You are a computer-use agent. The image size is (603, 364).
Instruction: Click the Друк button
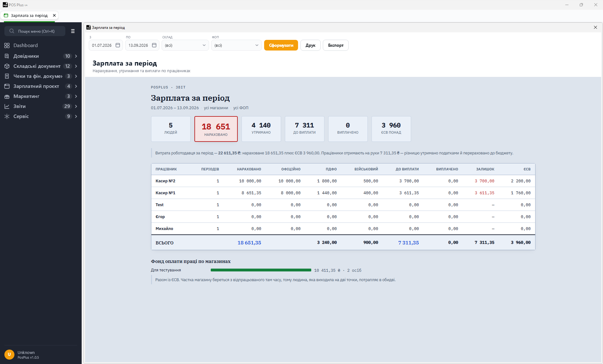coord(310,45)
